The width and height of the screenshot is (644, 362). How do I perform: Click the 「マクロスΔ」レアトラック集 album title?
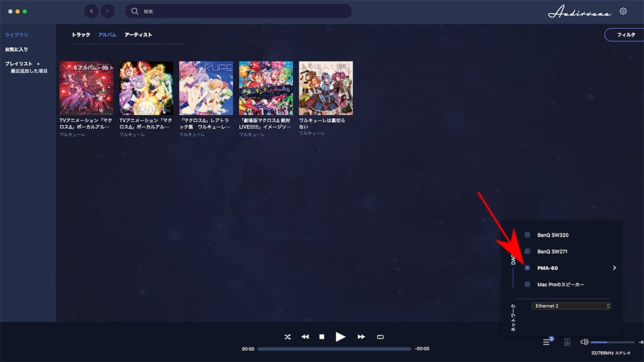tap(205, 123)
